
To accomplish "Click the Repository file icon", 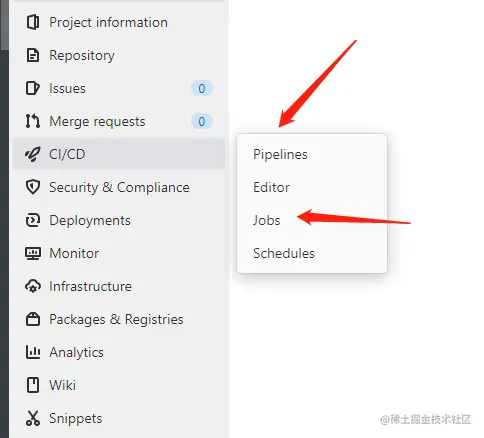I will coord(33,55).
